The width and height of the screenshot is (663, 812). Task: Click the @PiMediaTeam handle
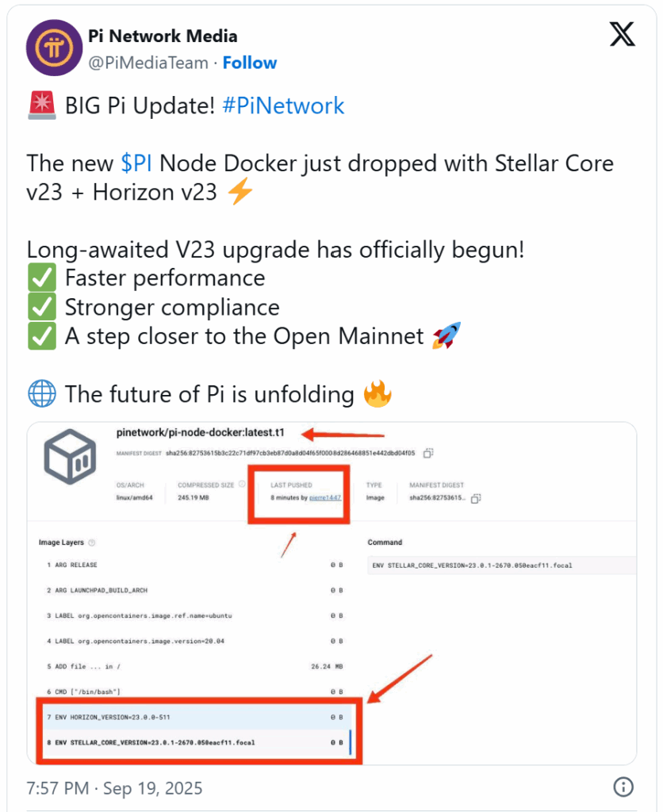(148, 63)
